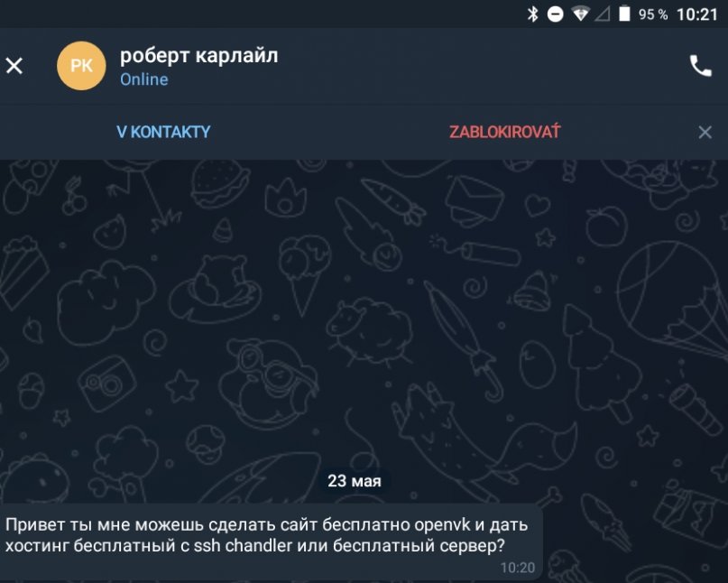Block user with ZABLOKIROVAŤ
Image resolution: width=728 pixels, height=583 pixels.
(x=504, y=132)
